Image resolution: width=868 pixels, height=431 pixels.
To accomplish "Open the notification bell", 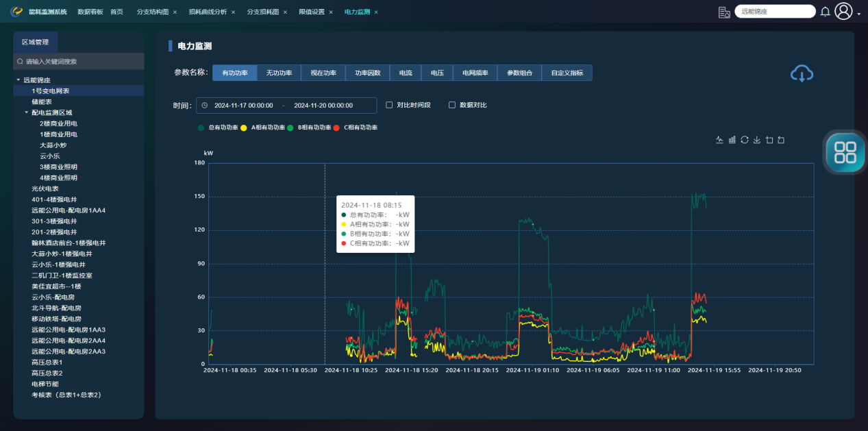I will (825, 12).
